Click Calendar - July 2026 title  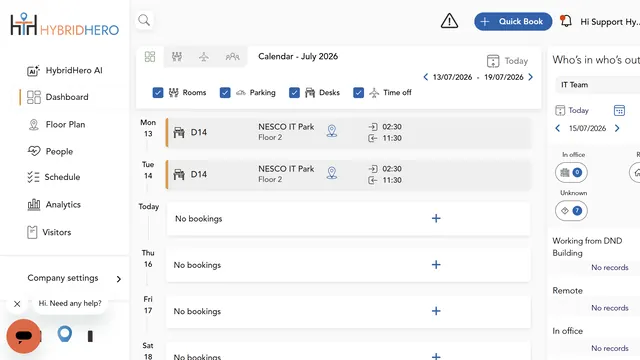click(298, 56)
